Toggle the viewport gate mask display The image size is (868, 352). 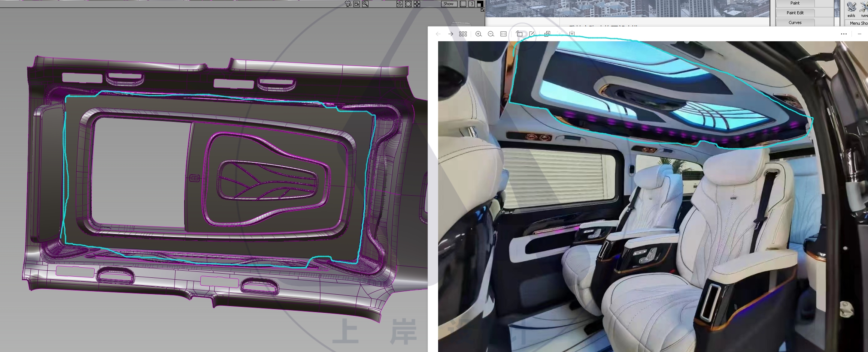[408, 4]
